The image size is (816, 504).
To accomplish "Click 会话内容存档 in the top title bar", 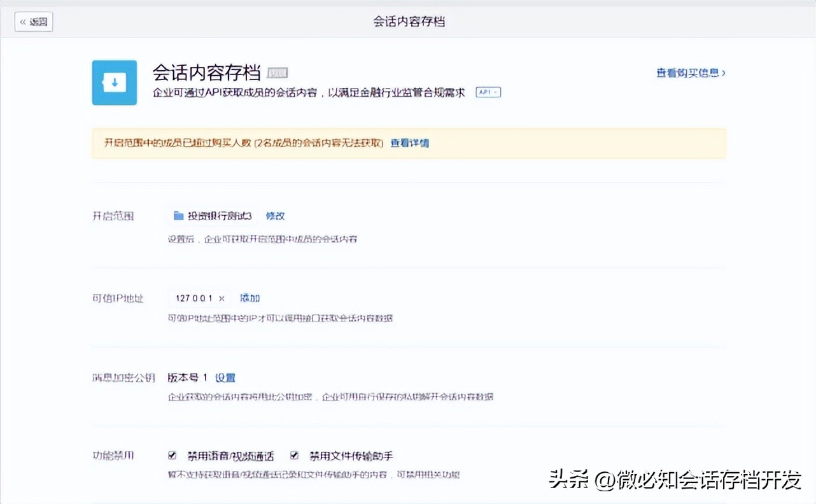I will [x=409, y=21].
